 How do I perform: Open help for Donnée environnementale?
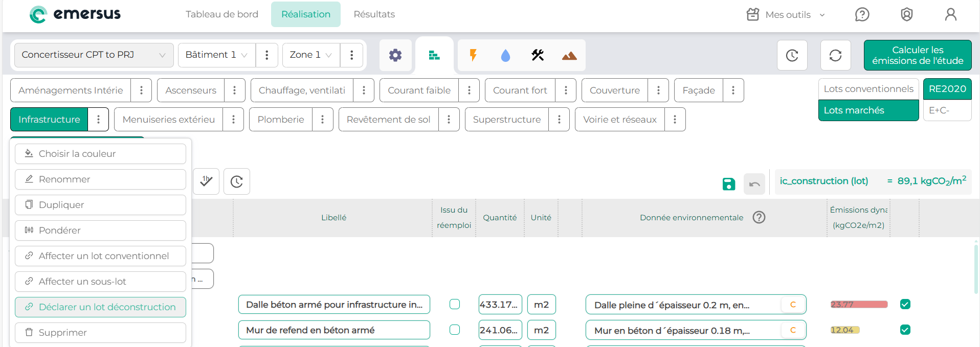pyautogui.click(x=759, y=217)
